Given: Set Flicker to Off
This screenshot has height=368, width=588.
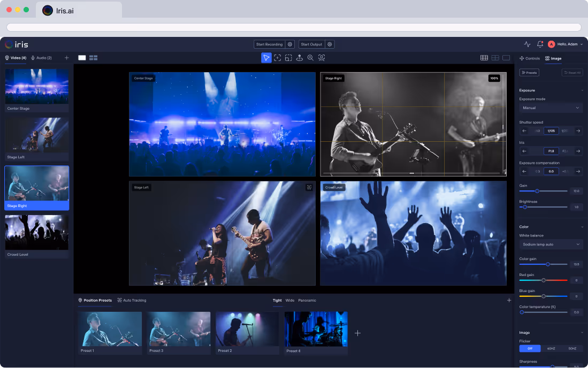Looking at the screenshot, I should (x=530, y=349).
